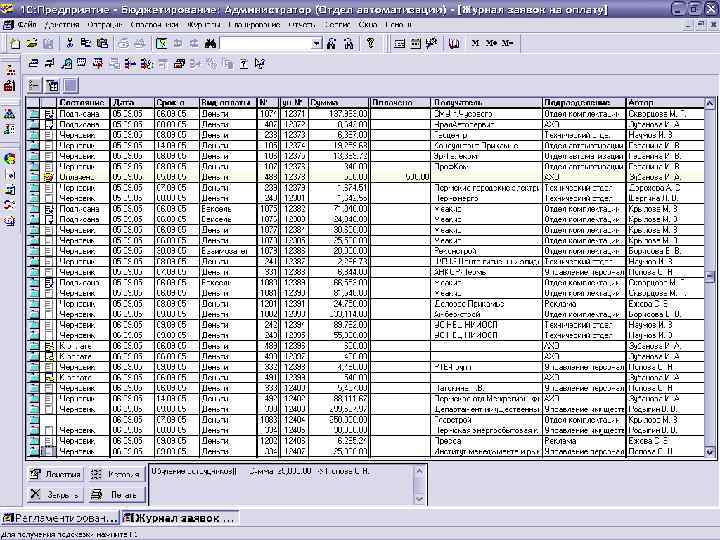720x540 pixels.
Task: Open the Отчеты menu
Action: [301, 25]
